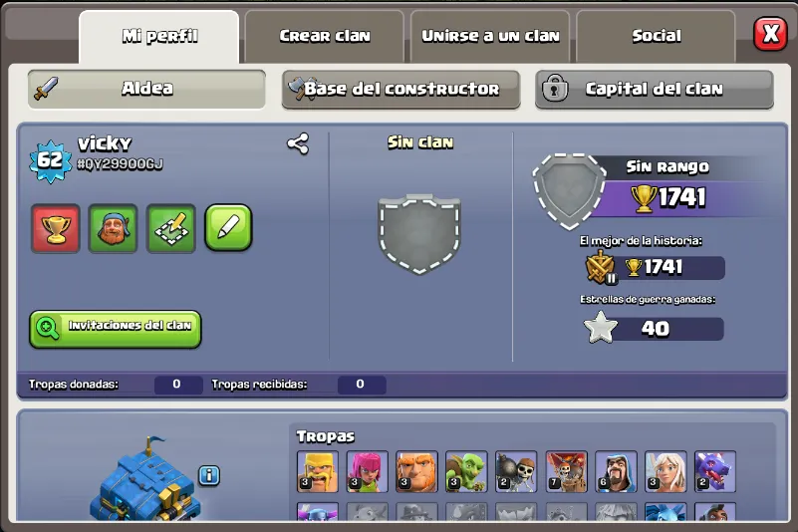This screenshot has width=798, height=532.
Task: Pick the Wall Breaker troop icon
Action: pos(516,471)
